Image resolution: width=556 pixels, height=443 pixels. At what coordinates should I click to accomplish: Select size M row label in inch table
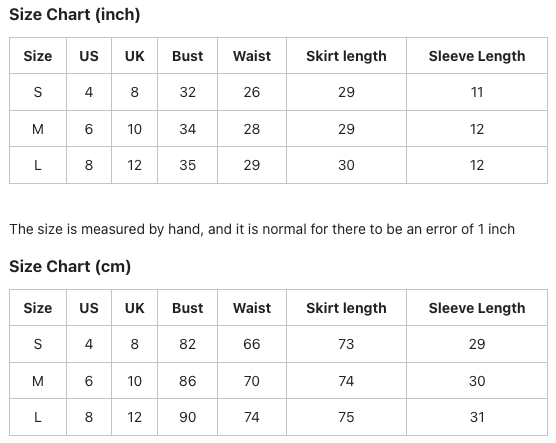[x=38, y=129]
